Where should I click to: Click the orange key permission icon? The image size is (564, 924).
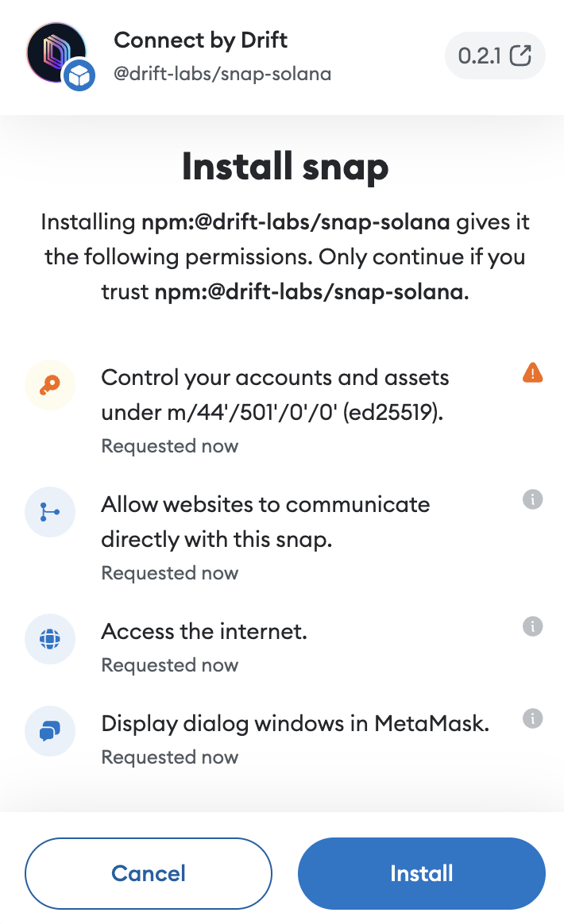50,385
